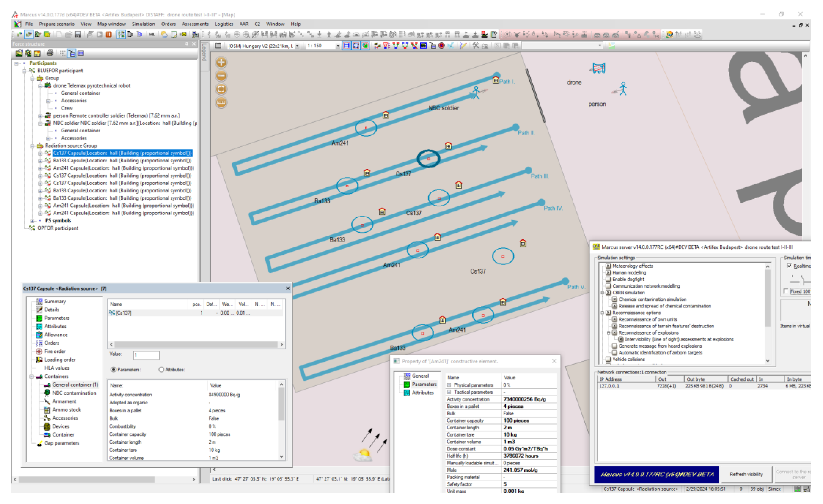This screenshot has width=823, height=504.
Task: Select NBC contamination in container tree
Action: 74,393
